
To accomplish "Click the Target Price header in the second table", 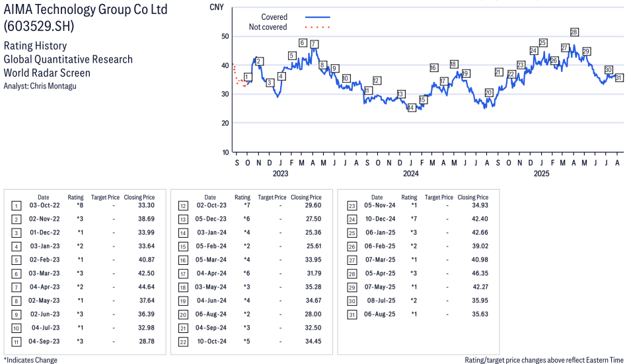I will pyautogui.click(x=272, y=197).
